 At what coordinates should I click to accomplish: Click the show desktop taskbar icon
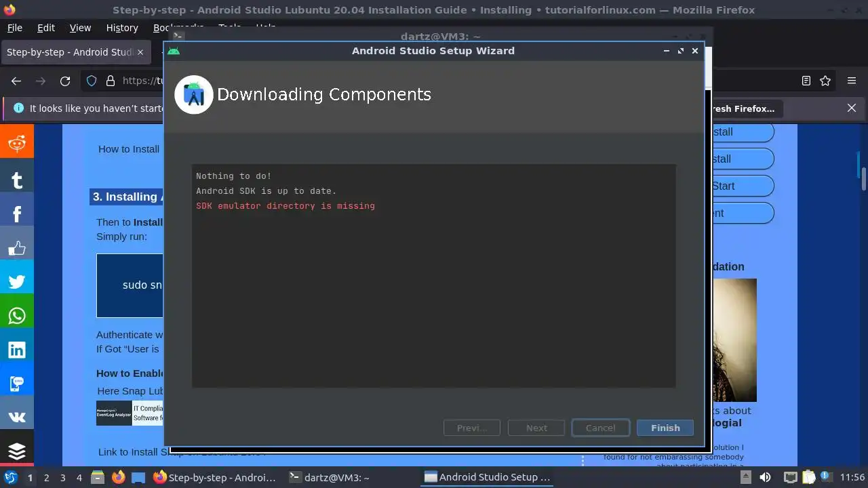(138, 477)
